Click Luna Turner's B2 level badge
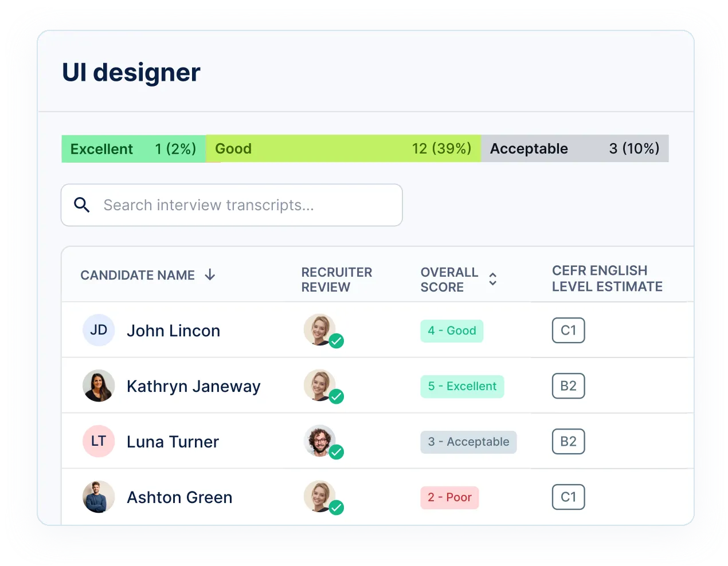728x566 pixels. tap(569, 442)
